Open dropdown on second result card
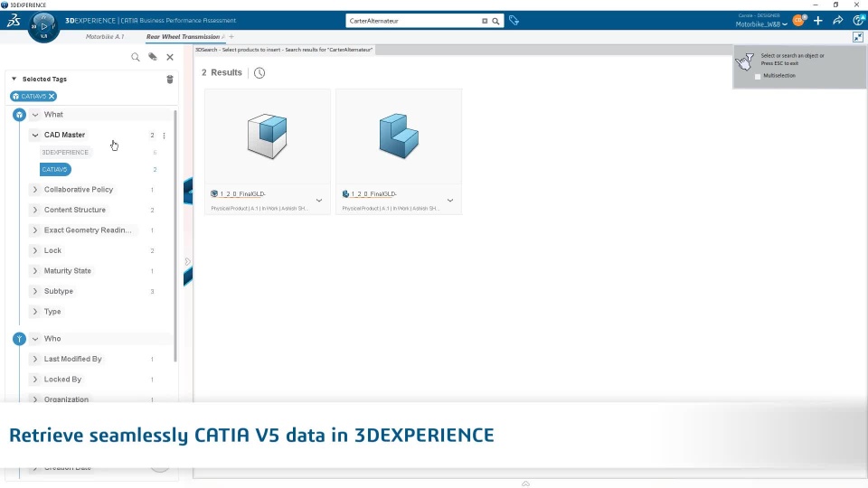This screenshot has height=488, width=868. coord(450,201)
